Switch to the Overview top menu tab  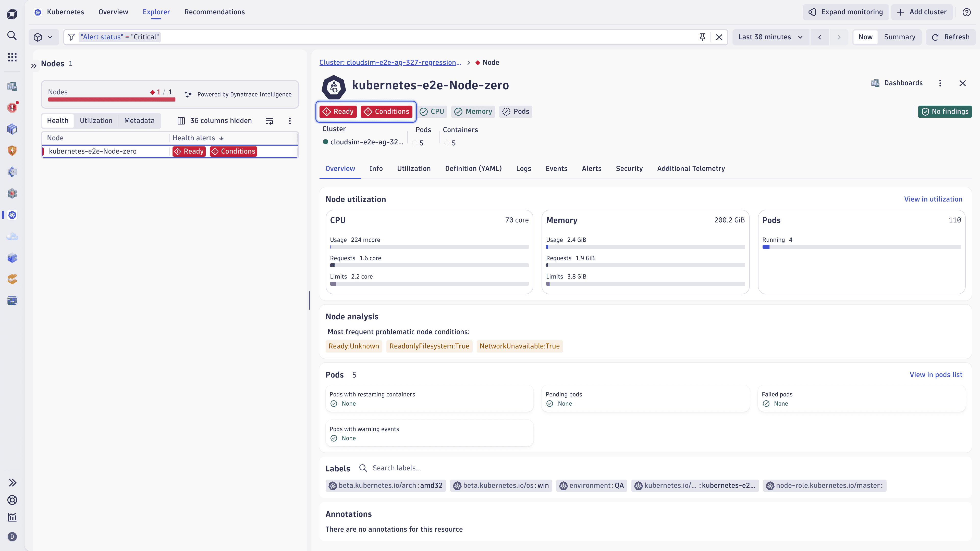coord(113,12)
